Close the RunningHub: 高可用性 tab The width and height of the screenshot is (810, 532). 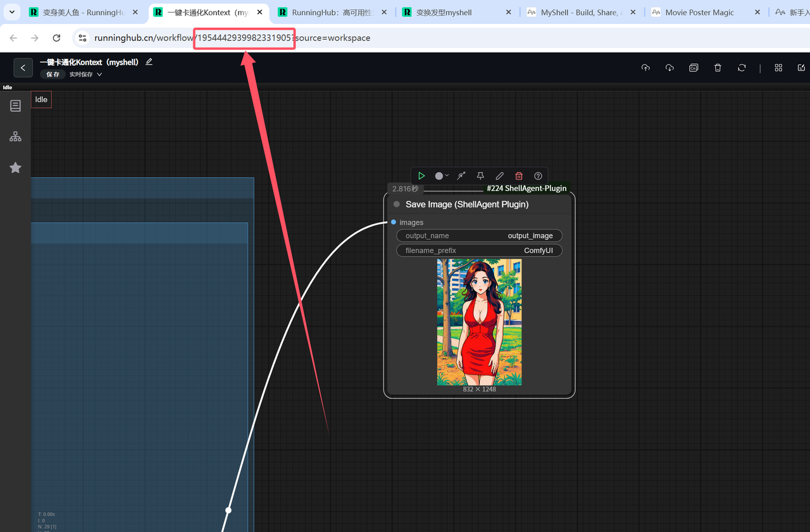point(384,12)
